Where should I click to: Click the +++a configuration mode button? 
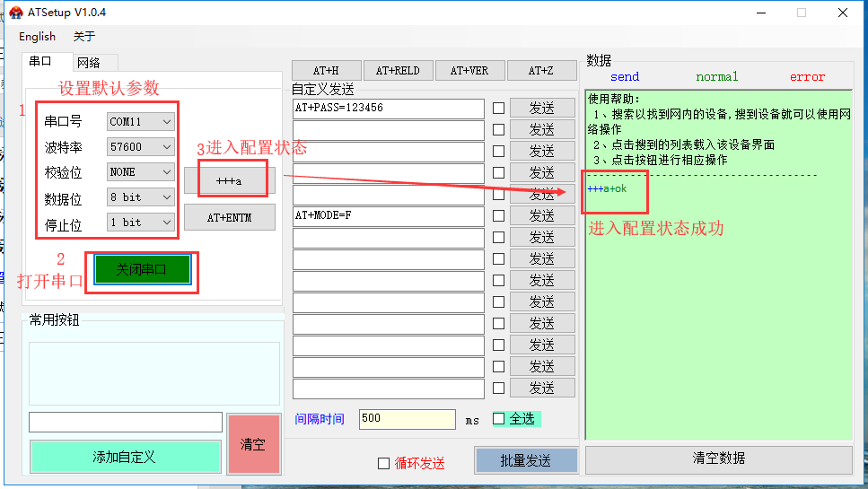pos(229,181)
